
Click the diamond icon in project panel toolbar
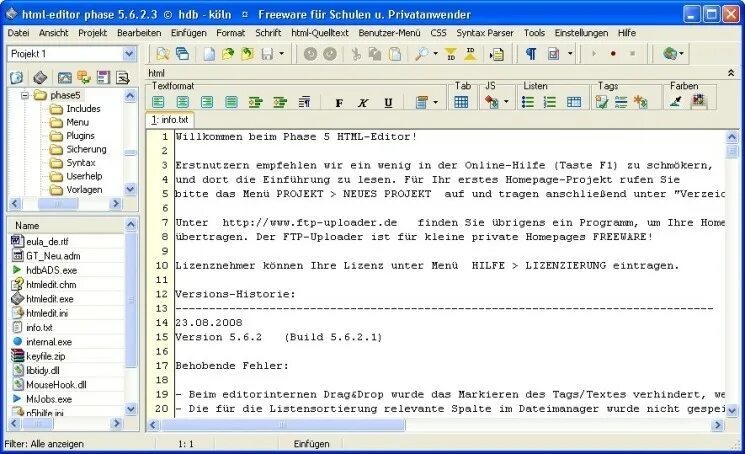[40, 77]
